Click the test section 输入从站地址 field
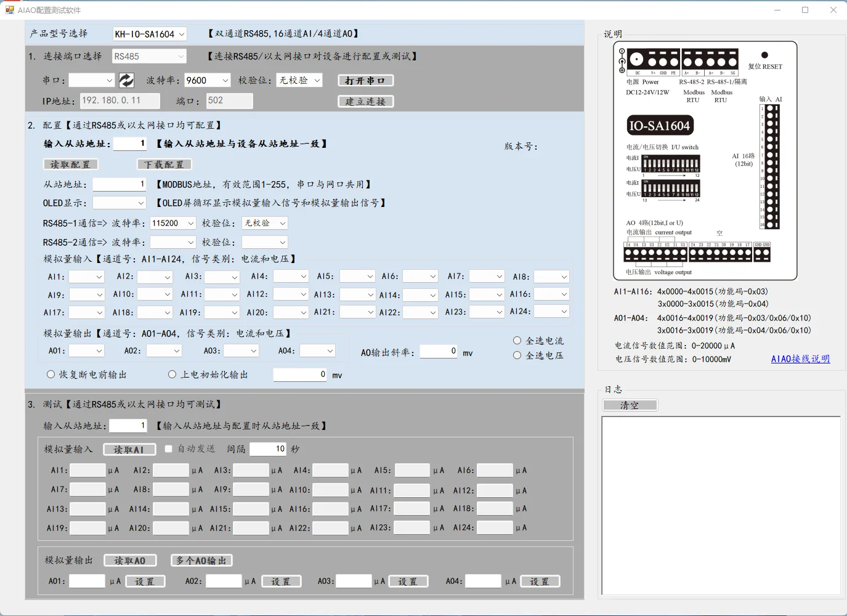 [x=128, y=425]
